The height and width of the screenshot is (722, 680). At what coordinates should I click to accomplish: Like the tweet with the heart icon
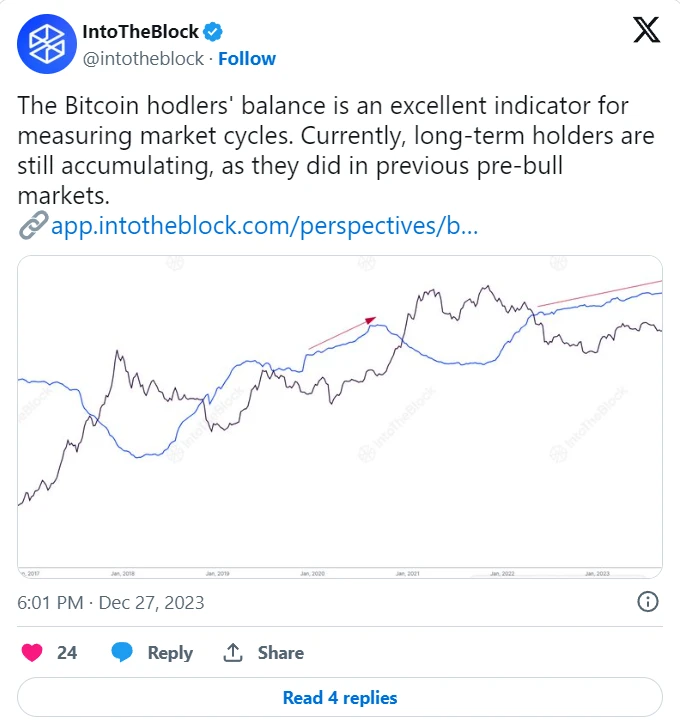(x=31, y=652)
